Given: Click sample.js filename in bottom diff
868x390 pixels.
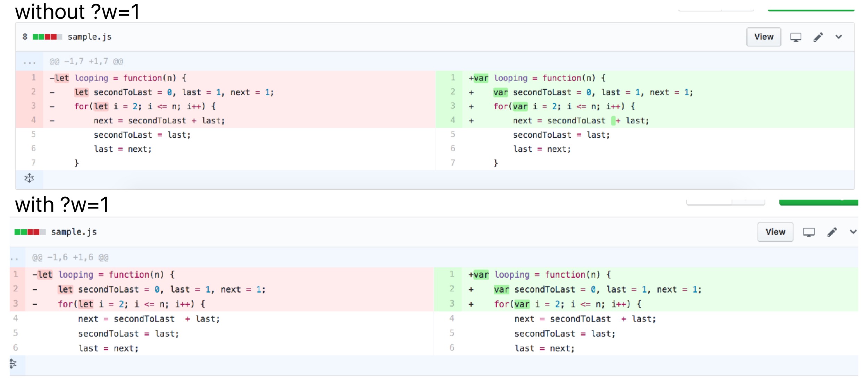Looking at the screenshot, I should (x=74, y=232).
